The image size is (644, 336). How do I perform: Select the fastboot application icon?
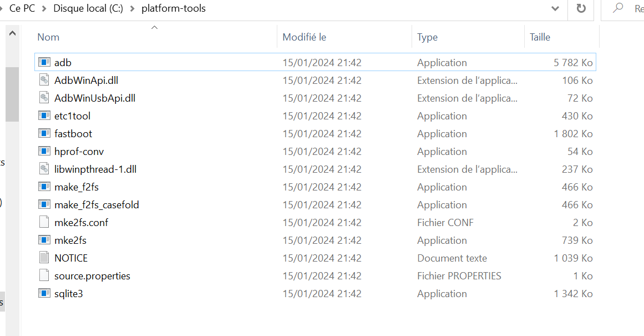[x=44, y=134]
